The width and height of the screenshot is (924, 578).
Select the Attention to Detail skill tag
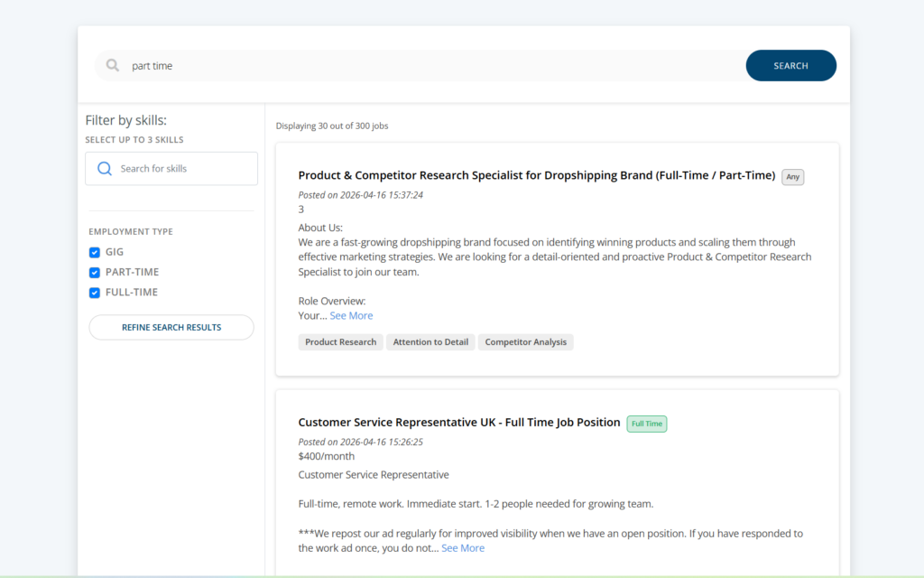pos(430,342)
